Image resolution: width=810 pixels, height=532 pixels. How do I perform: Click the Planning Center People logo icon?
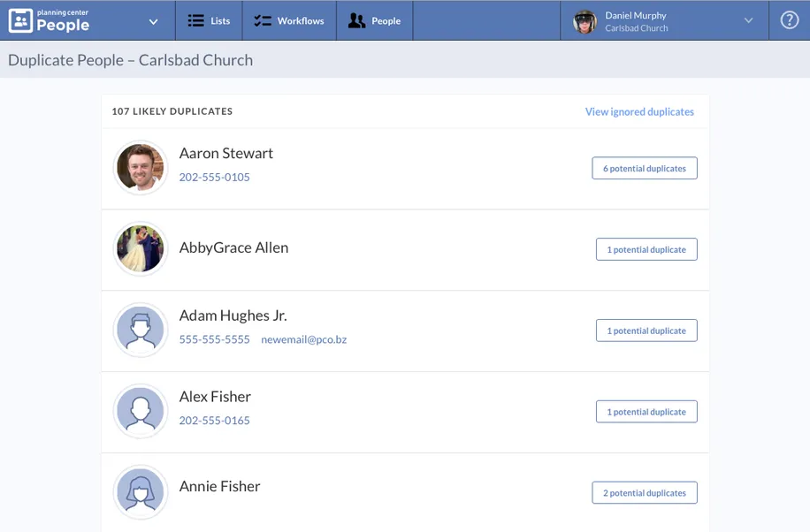(20, 20)
